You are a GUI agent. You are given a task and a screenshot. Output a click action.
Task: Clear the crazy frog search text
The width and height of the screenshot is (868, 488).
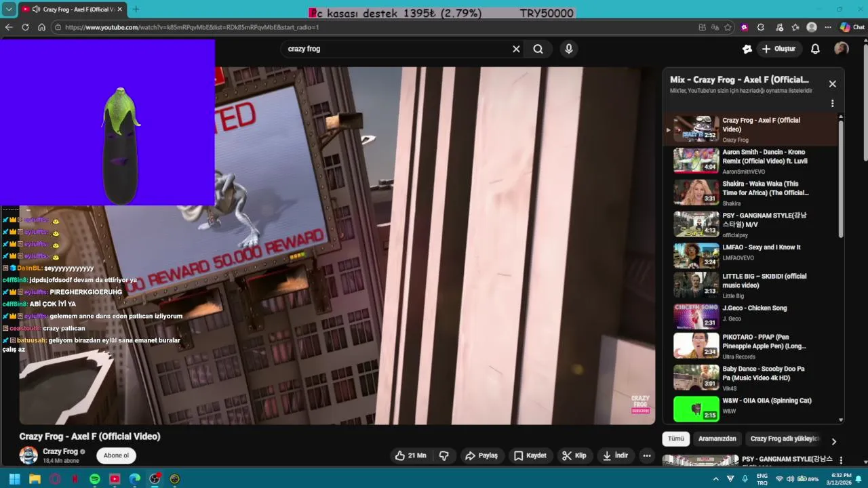click(516, 49)
